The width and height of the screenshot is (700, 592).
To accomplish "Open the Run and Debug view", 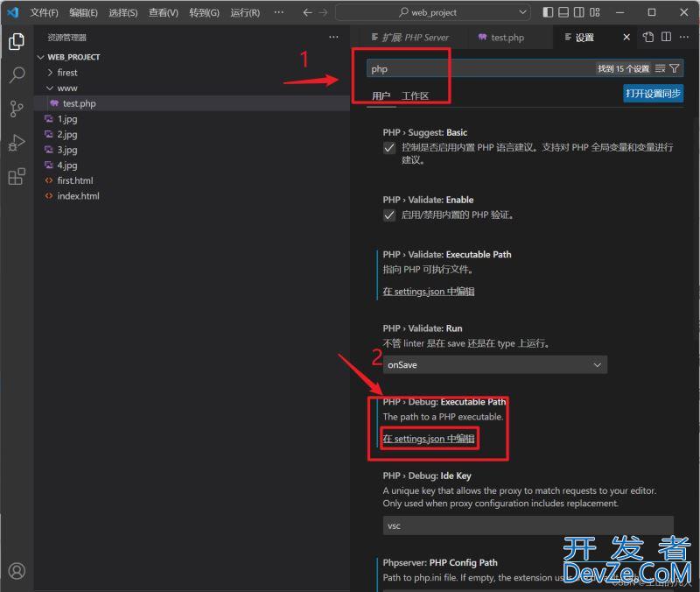I will tap(17, 143).
